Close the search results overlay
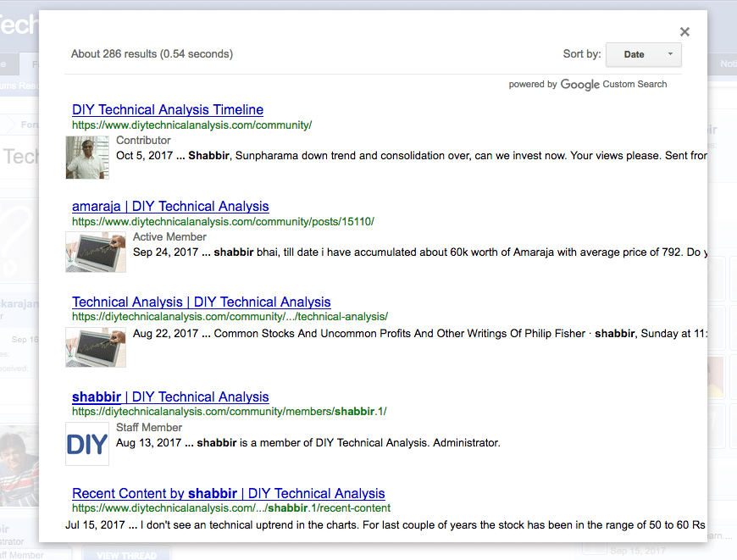This screenshot has width=737, height=560. tap(684, 32)
